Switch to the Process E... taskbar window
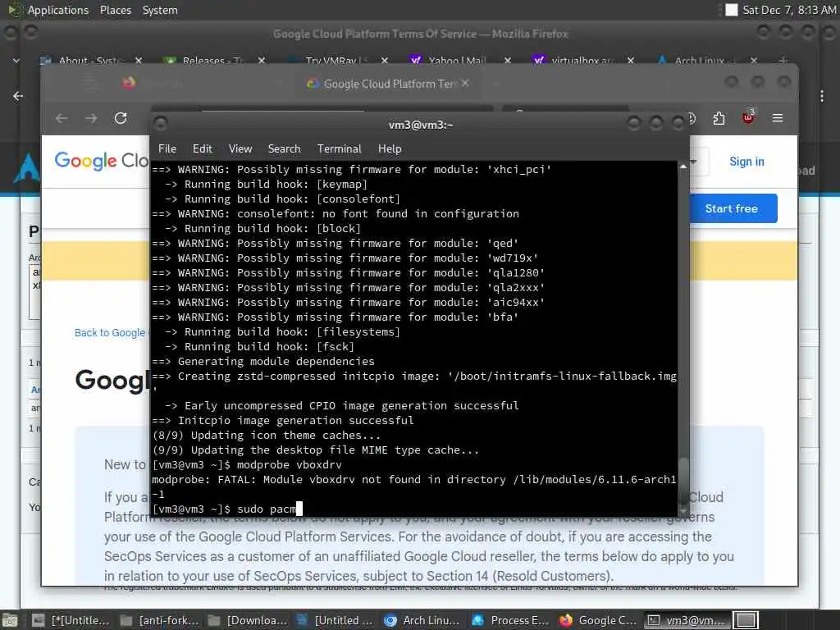The height and width of the screenshot is (630, 840). [x=510, y=620]
